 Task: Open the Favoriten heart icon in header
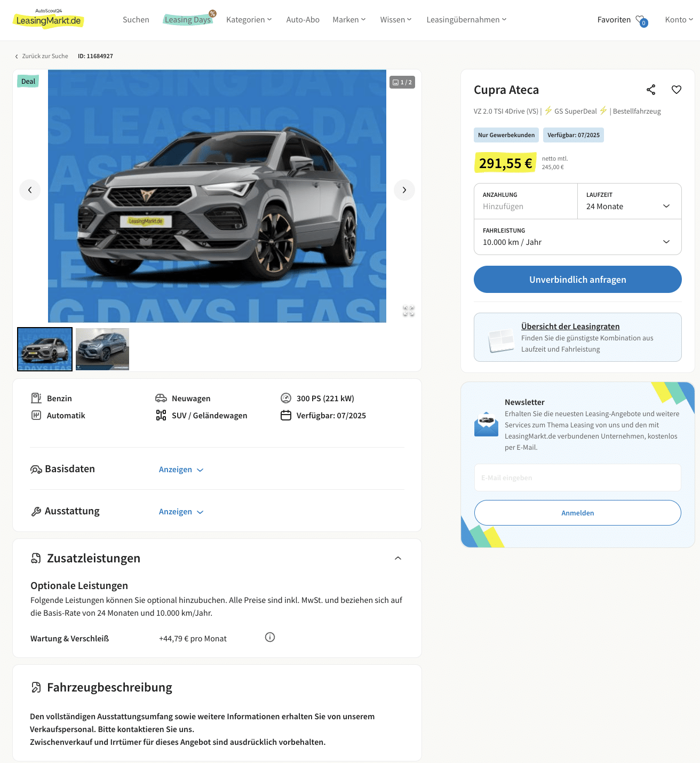coord(641,21)
